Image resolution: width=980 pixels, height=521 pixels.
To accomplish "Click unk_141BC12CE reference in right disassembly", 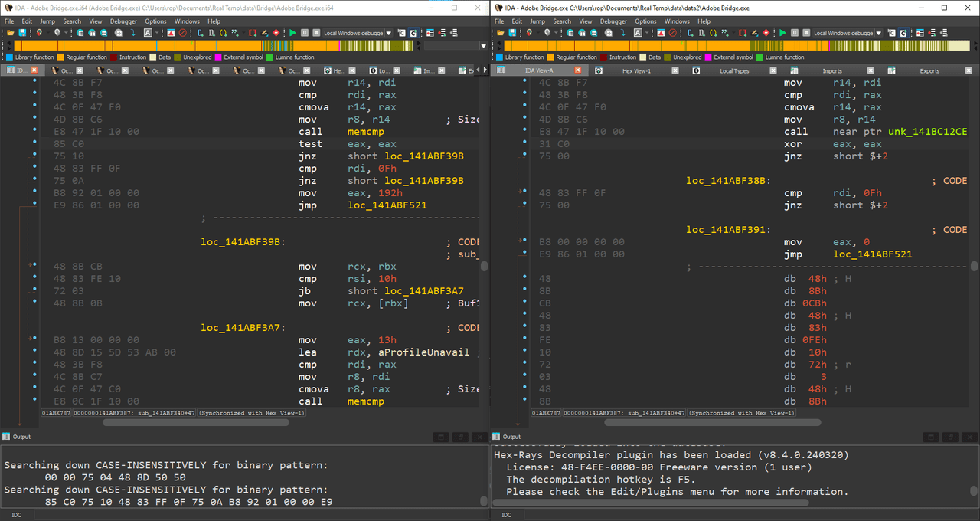I will tap(928, 132).
